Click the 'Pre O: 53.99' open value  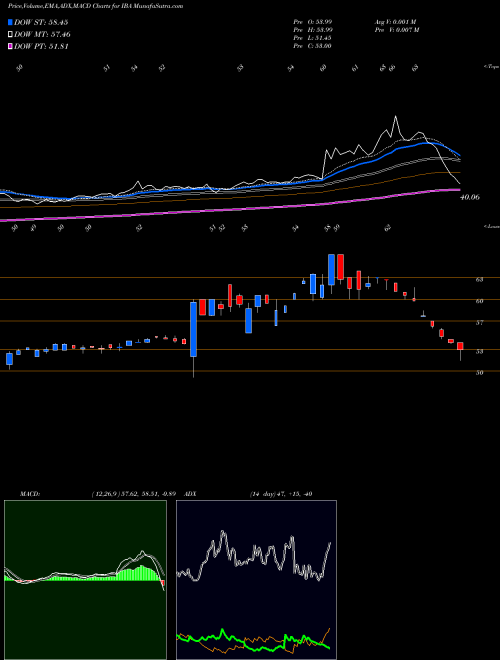pyautogui.click(x=313, y=22)
